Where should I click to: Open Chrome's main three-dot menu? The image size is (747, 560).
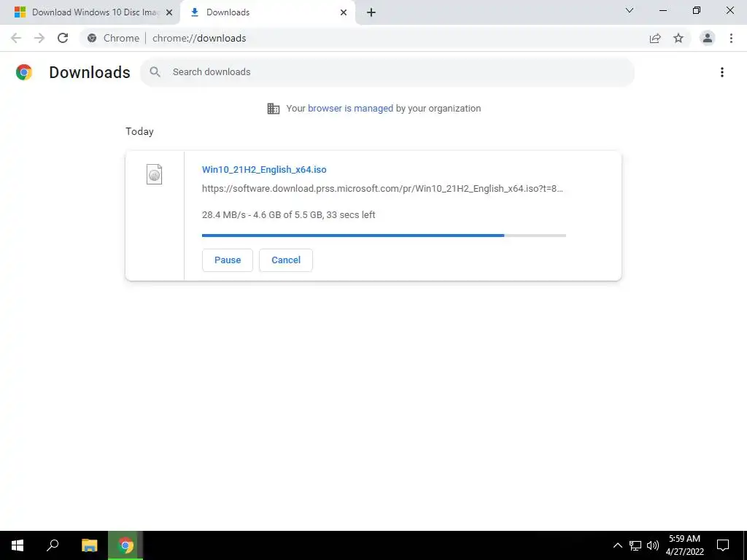coord(731,38)
